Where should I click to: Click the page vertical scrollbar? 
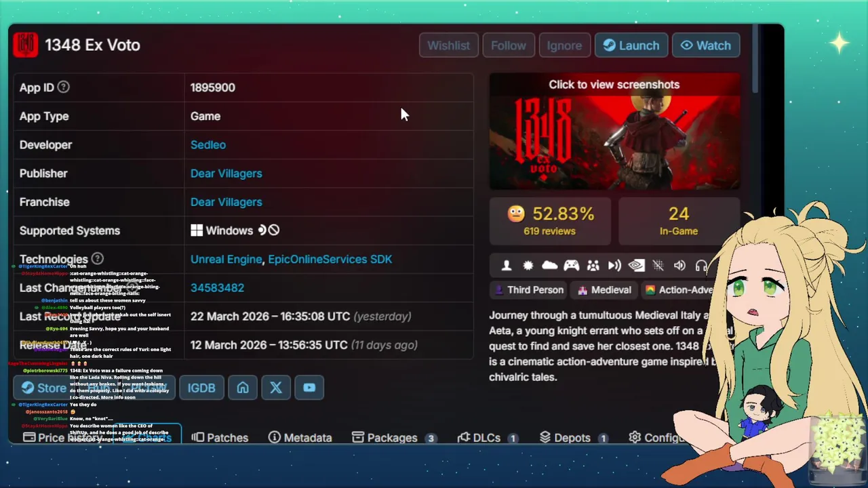(x=755, y=60)
